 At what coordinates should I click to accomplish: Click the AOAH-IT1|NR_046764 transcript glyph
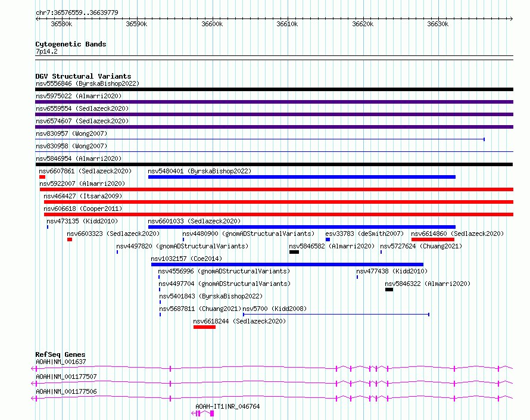(x=202, y=413)
